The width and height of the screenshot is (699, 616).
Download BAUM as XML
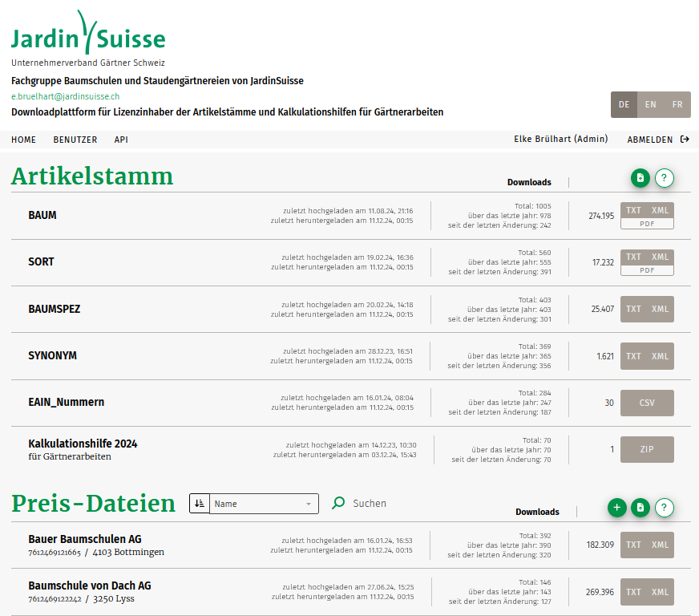(660, 210)
